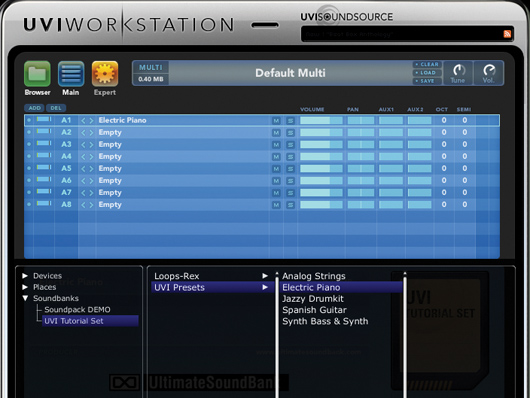This screenshot has height=398, width=530.
Task: Select the Empty A8 part name
Action: click(110, 205)
